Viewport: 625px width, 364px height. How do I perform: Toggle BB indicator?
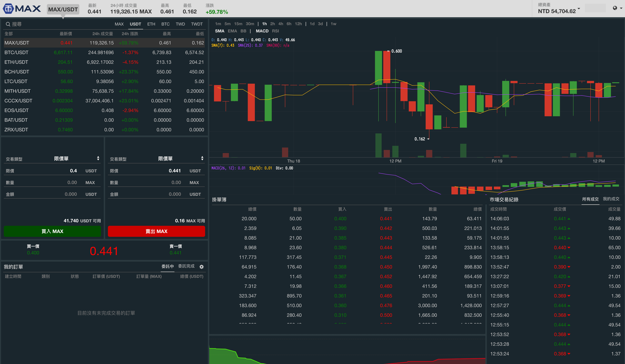coord(243,31)
